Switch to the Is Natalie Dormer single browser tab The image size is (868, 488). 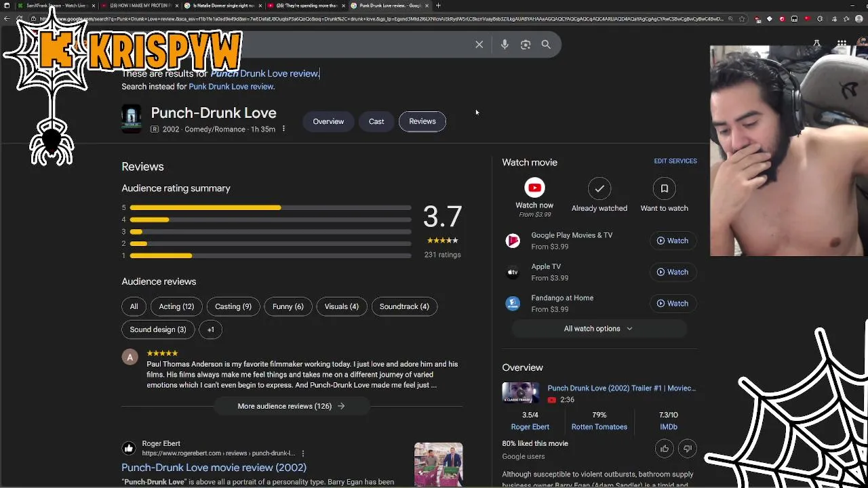coord(222,5)
